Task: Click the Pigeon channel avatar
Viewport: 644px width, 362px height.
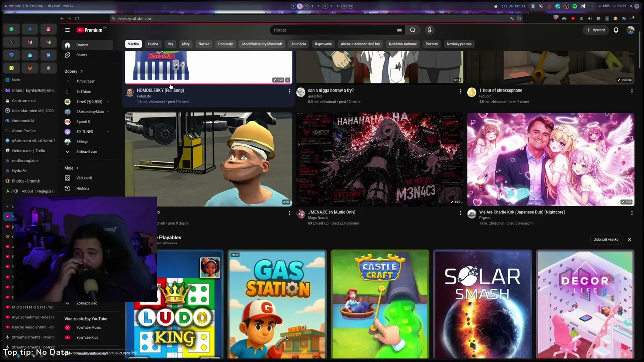Action: [472, 214]
